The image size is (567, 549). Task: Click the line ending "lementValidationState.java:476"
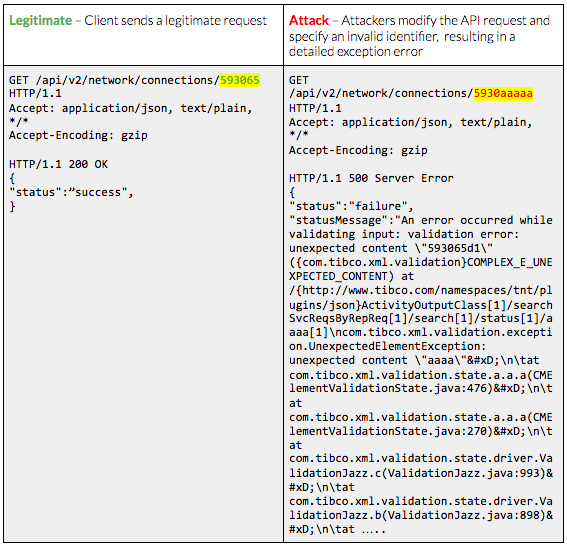pyautogui.click(x=421, y=388)
